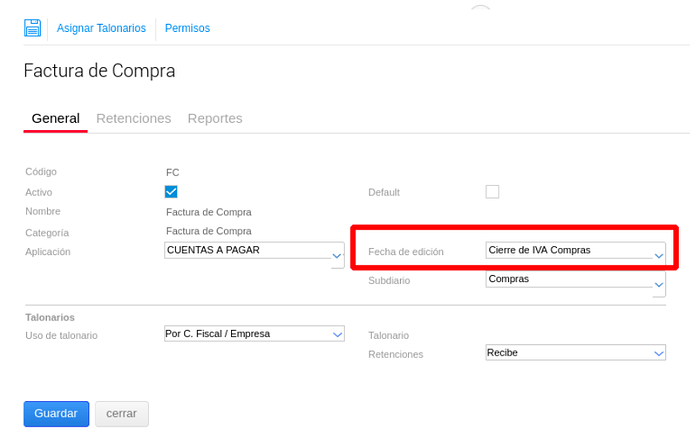The height and width of the screenshot is (447, 690).
Task: Click the Talonarios section header
Action: pyautogui.click(x=50, y=317)
